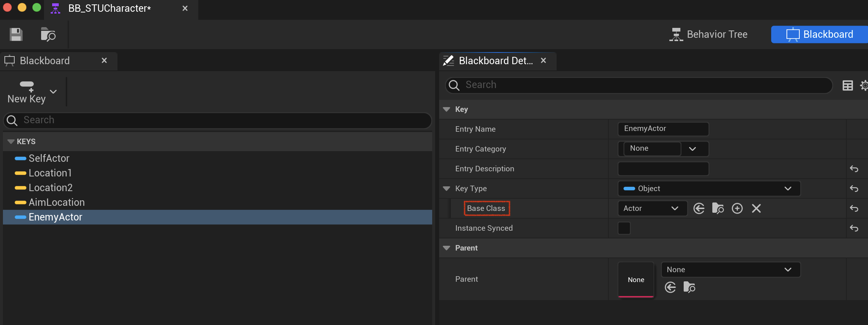Click the New Key button
The height and width of the screenshot is (325, 868).
click(26, 92)
